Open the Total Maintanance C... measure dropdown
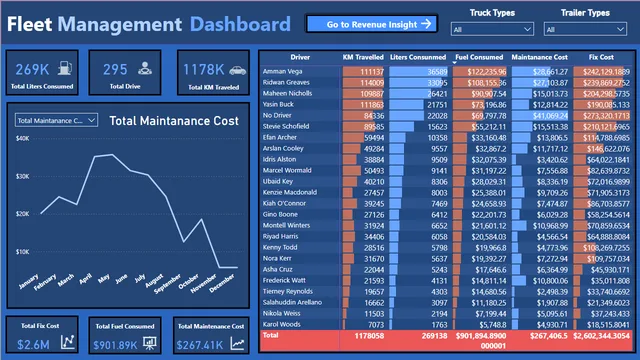The image size is (640, 360). pyautogui.click(x=56, y=120)
